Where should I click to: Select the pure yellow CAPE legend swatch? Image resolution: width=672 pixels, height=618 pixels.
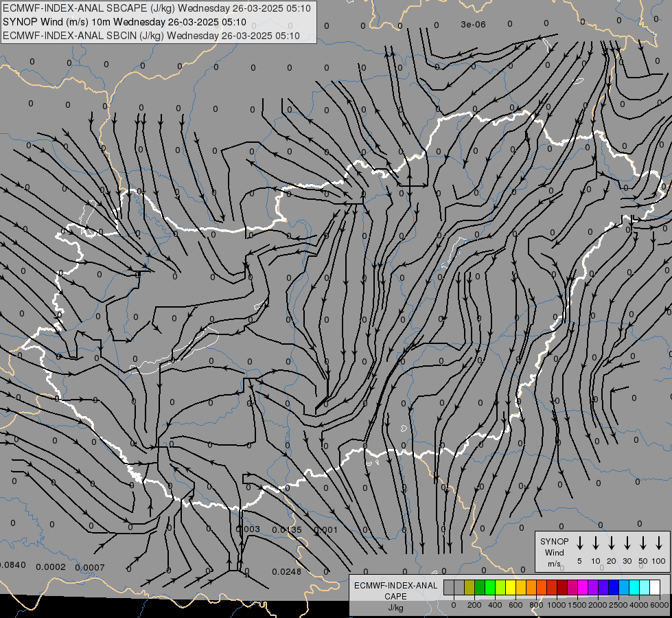click(511, 587)
